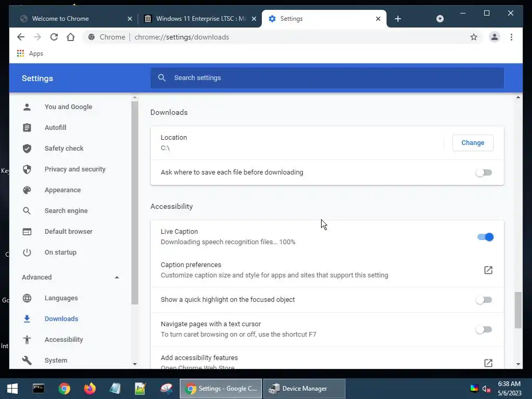Open Privacy and security settings

click(x=75, y=169)
